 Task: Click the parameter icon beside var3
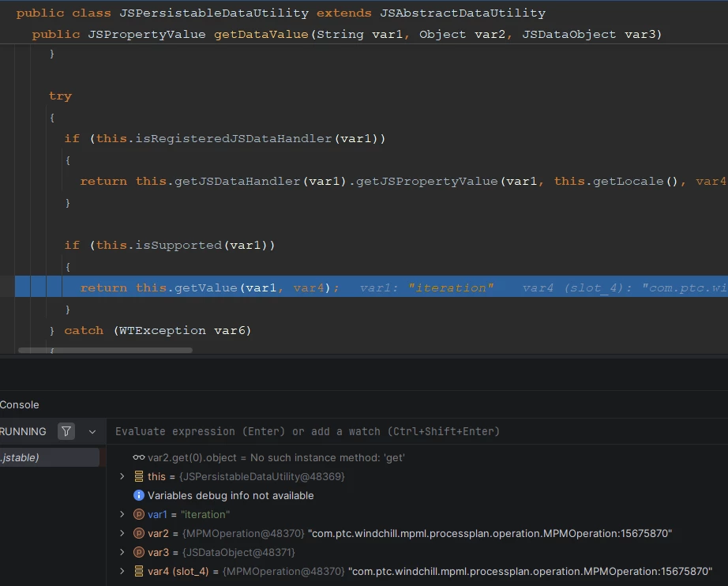point(138,553)
